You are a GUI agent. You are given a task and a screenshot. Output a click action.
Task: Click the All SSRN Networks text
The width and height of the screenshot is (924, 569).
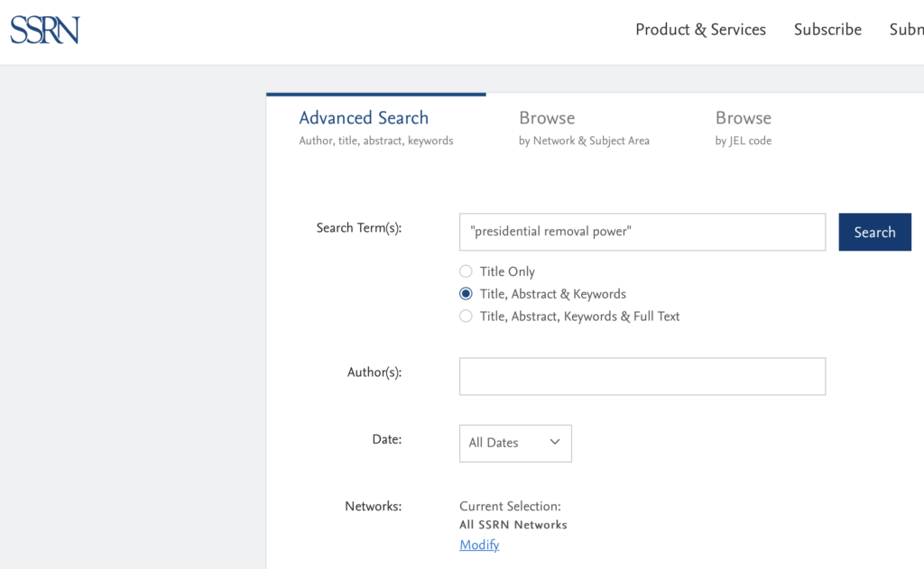click(x=513, y=525)
